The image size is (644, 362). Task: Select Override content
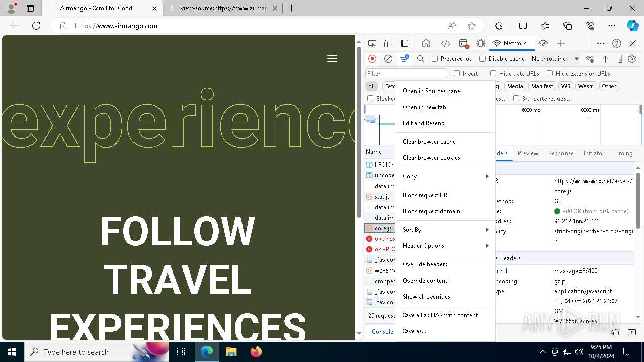click(445, 281)
